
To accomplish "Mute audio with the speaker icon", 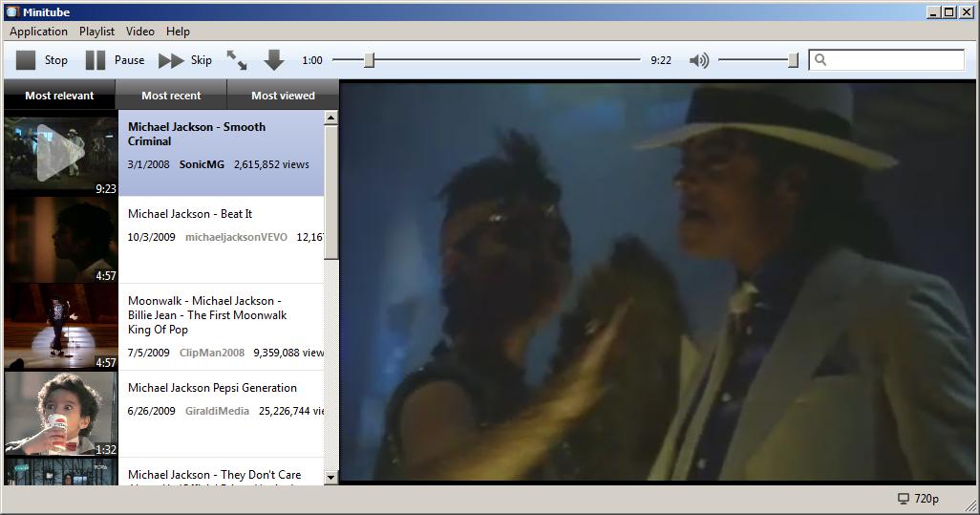I will [x=699, y=60].
